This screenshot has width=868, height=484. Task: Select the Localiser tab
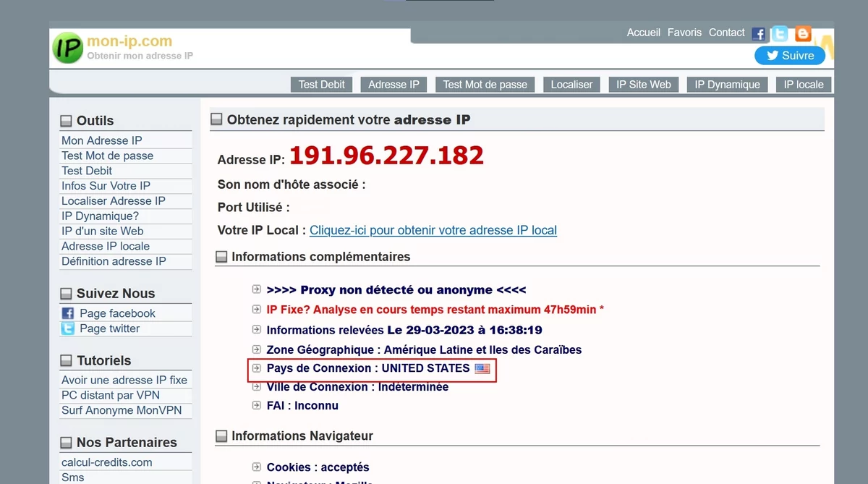tap(571, 85)
